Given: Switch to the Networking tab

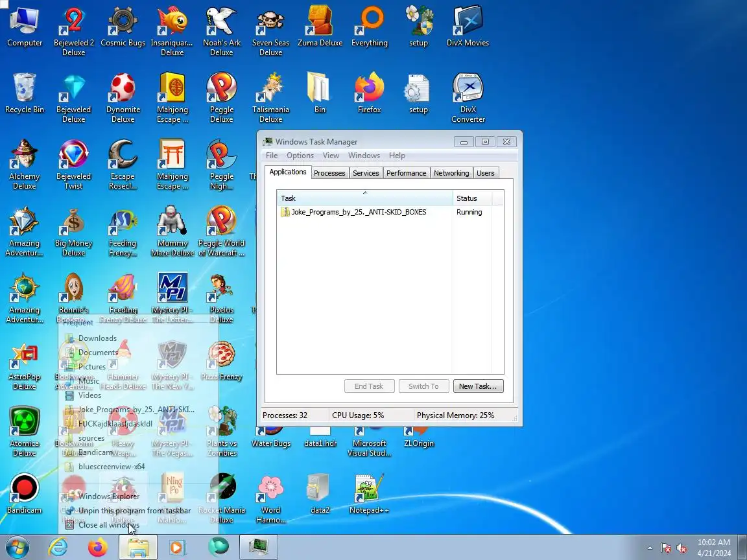Looking at the screenshot, I should pyautogui.click(x=451, y=173).
